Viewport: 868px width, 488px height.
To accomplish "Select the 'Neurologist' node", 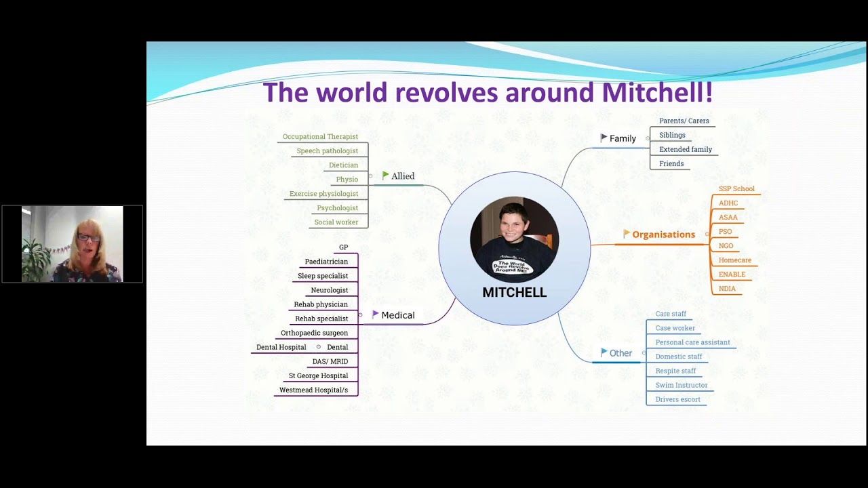I will 330,290.
